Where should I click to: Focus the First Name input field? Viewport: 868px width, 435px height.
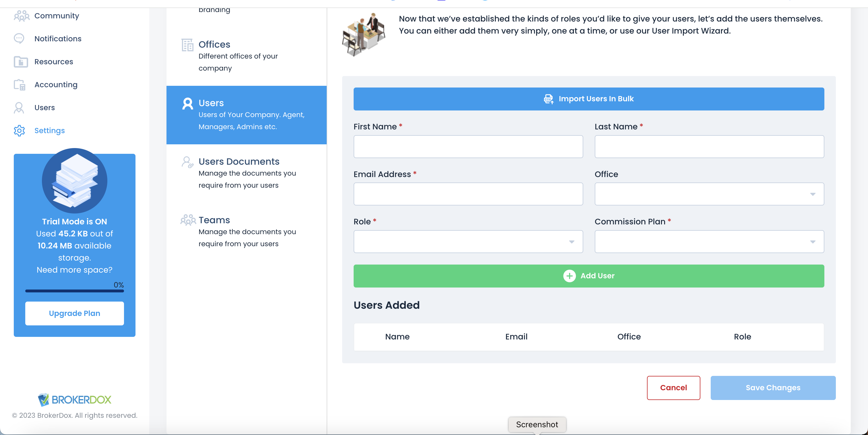468,147
